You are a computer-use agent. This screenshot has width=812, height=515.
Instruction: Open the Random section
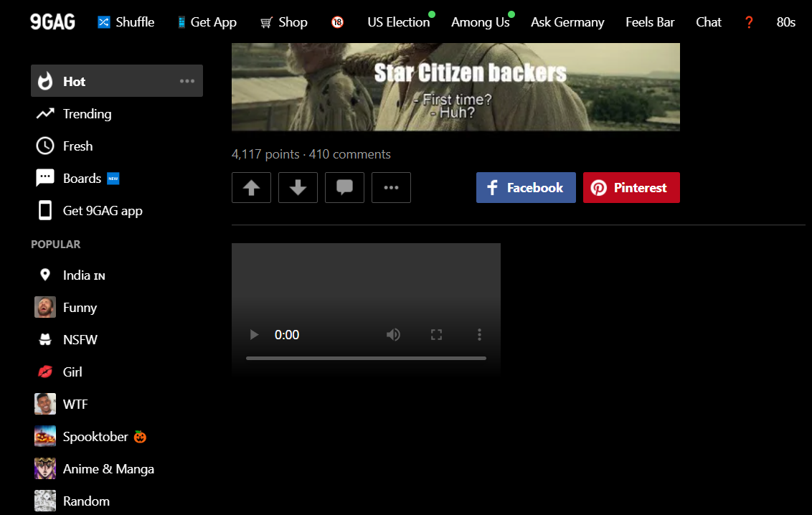pos(86,501)
